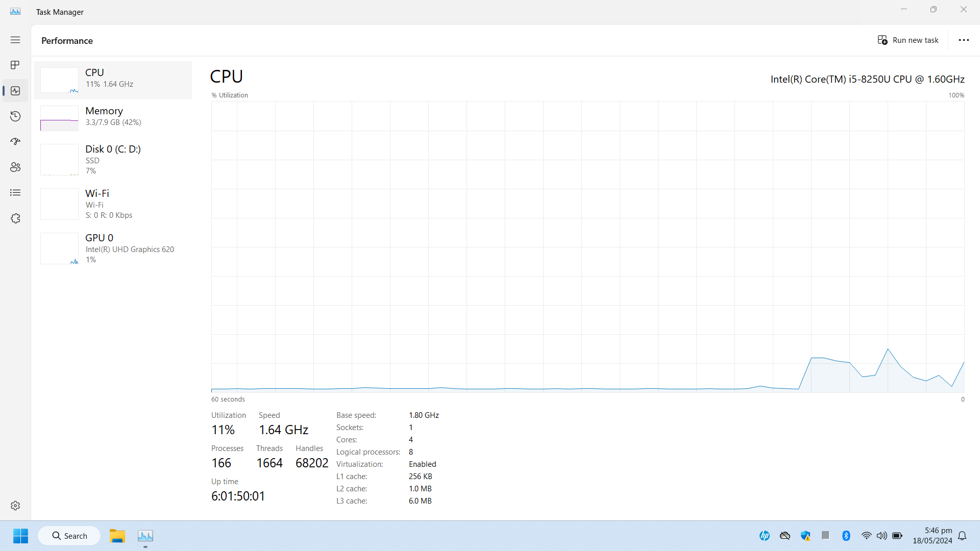
Task: Click the Threads count 1664
Action: (x=269, y=463)
